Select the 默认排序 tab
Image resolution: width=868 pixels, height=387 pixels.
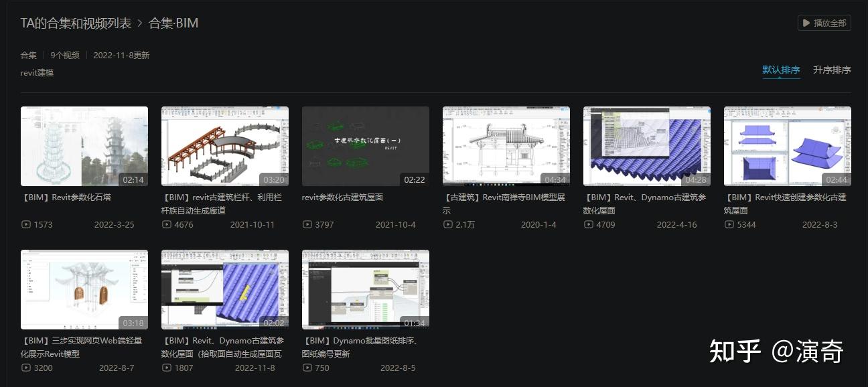781,69
